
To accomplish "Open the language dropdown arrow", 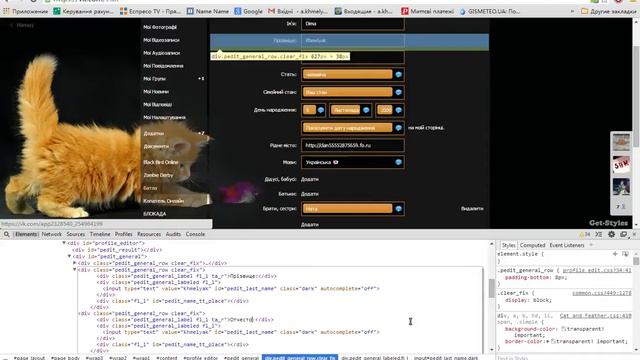I will 398,162.
